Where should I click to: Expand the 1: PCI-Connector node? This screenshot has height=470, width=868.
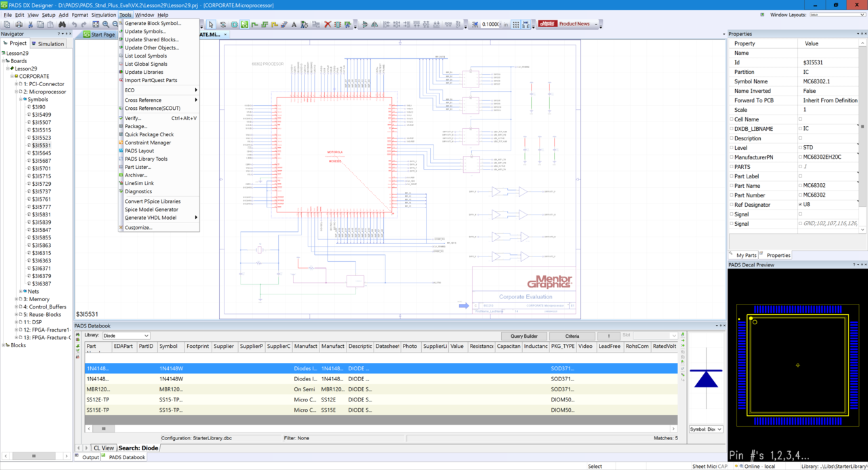16,84
